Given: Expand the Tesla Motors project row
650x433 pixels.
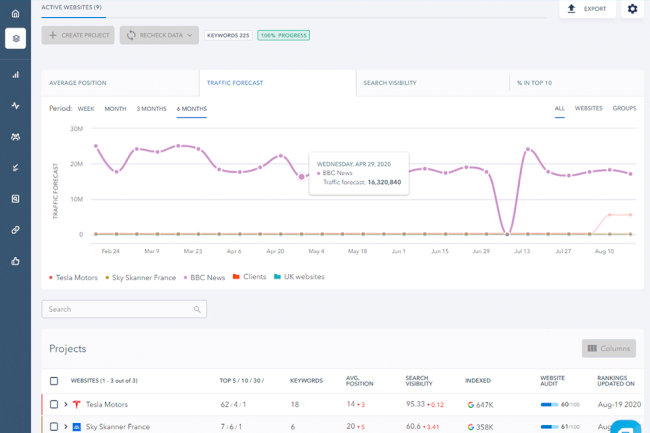Looking at the screenshot, I should 66,404.
